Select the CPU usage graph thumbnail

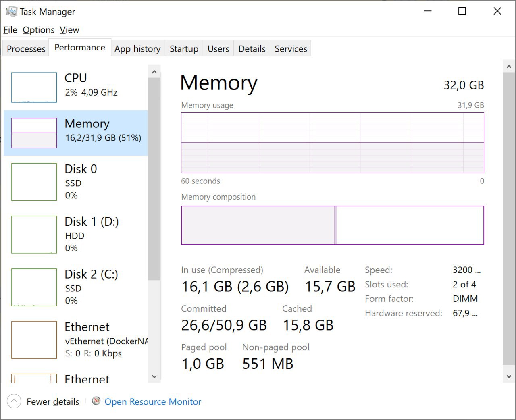(34, 87)
